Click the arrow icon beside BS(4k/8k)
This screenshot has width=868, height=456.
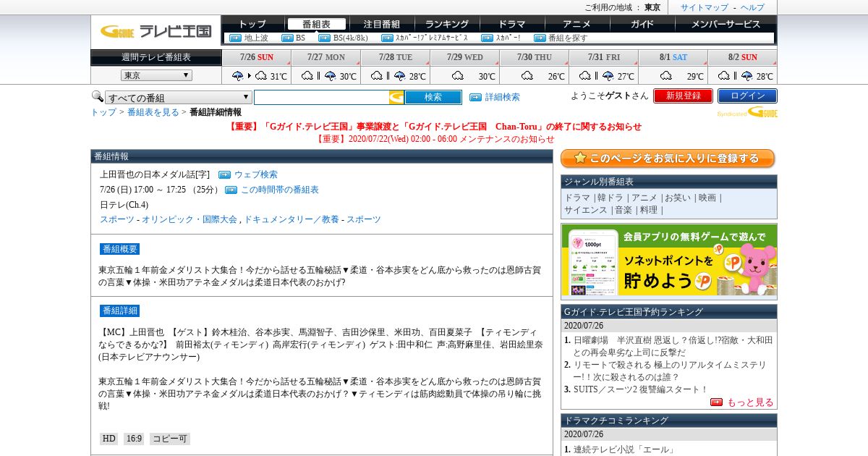pyautogui.click(x=324, y=38)
